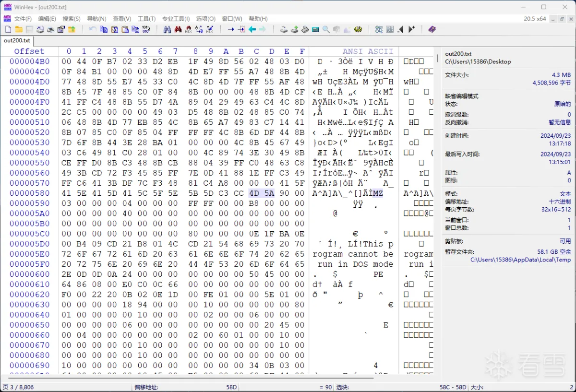Image resolution: width=576 pixels, height=392 pixels.
Task: Click the black right triangle with plus icon
Action: tap(411, 29)
